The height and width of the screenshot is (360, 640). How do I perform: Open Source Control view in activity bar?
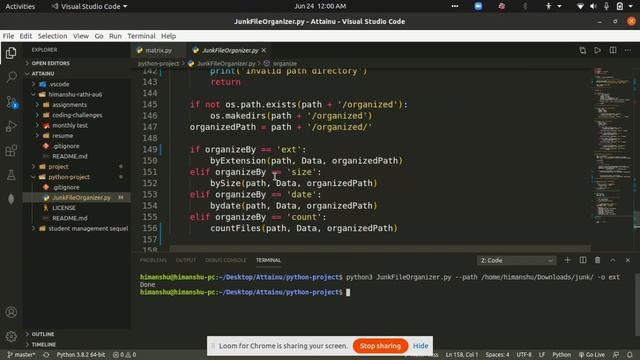[11, 102]
